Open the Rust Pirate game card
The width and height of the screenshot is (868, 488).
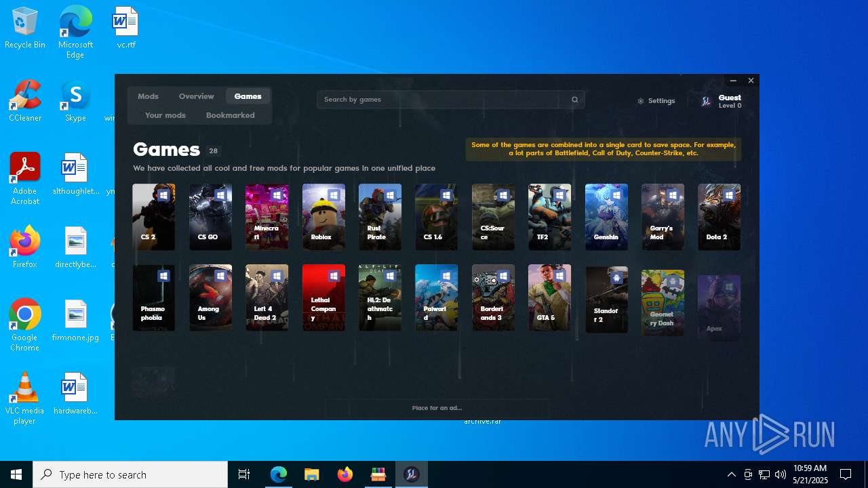point(380,217)
